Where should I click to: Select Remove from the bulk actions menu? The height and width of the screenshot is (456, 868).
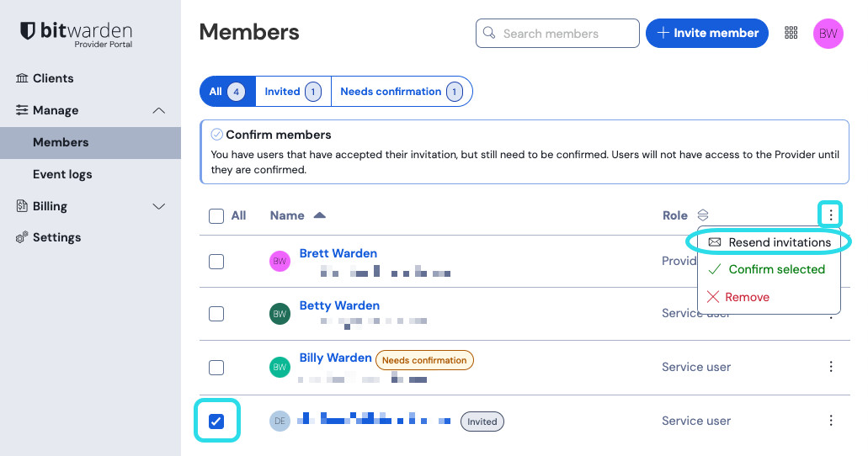point(747,297)
